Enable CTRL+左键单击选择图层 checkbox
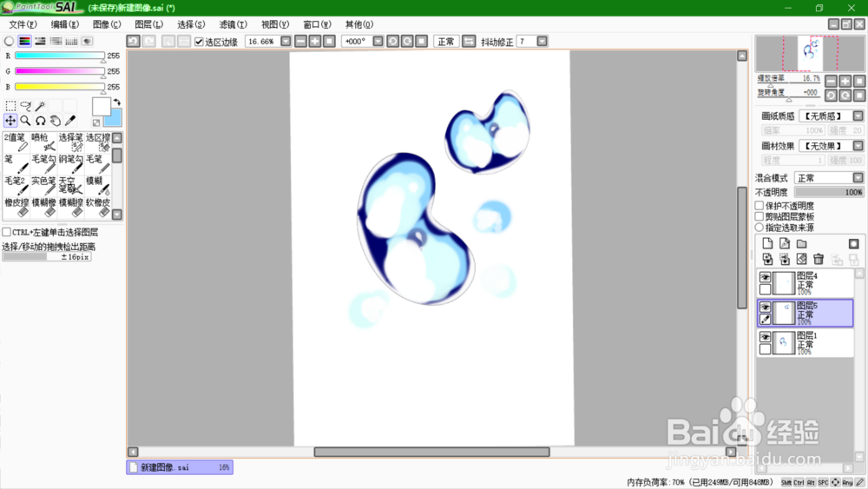The image size is (868, 489). tap(7, 232)
